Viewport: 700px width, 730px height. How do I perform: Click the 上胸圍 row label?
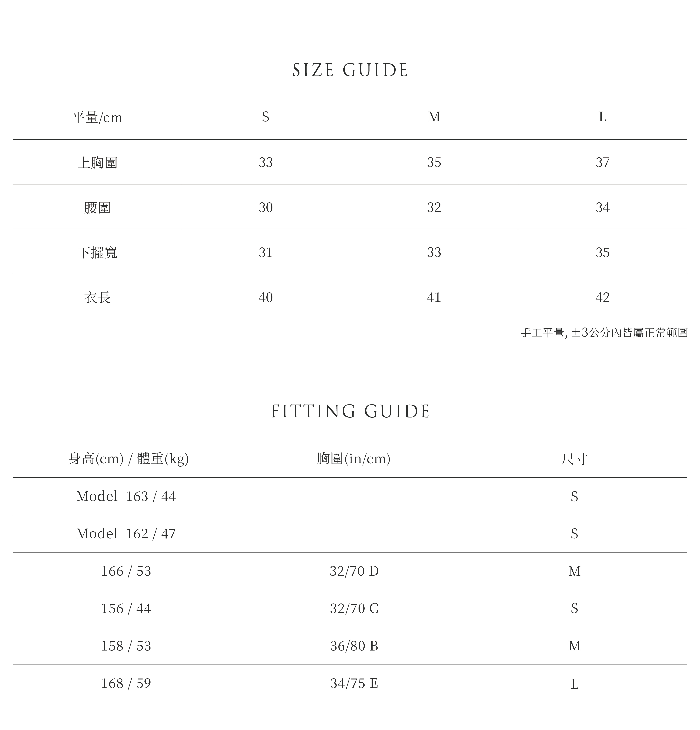click(x=97, y=162)
